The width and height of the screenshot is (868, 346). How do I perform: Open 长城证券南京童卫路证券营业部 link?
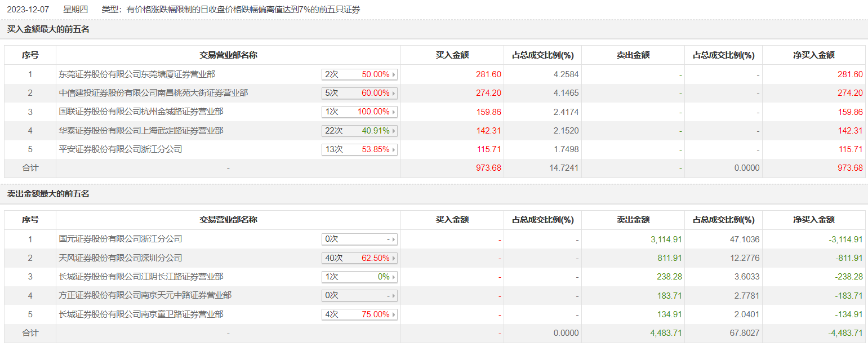pyautogui.click(x=141, y=314)
